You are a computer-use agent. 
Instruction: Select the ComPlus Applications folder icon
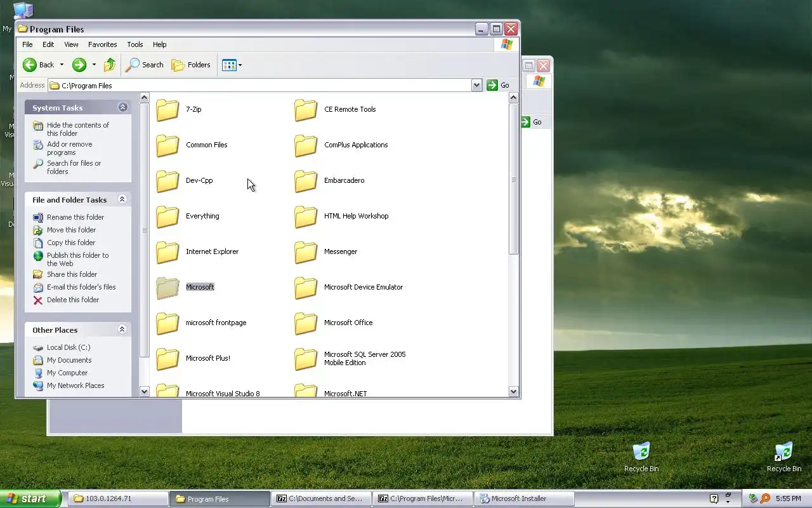pyautogui.click(x=306, y=145)
